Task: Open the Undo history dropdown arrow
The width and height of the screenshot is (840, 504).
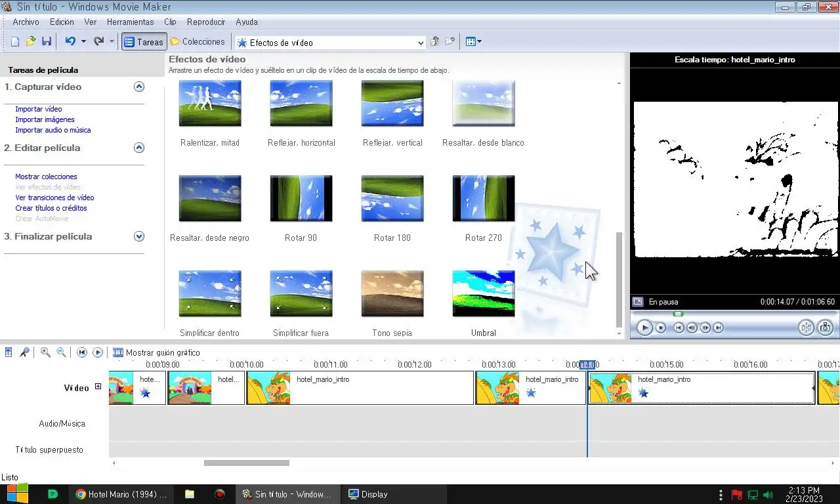Action: coord(83,41)
